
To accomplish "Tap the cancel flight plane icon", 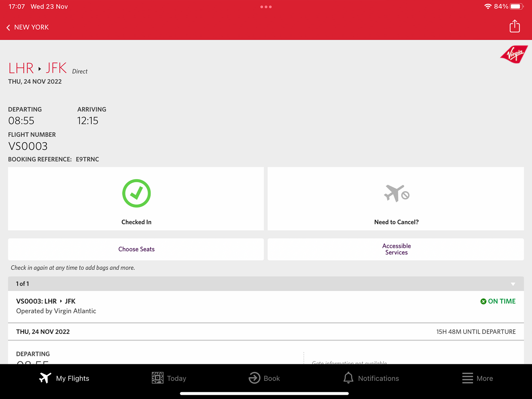I will (396, 193).
